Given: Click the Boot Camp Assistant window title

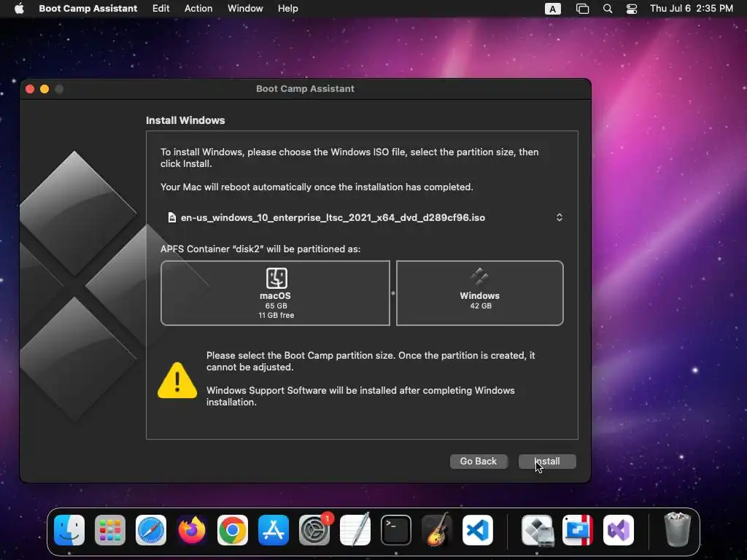Looking at the screenshot, I should 306,88.
